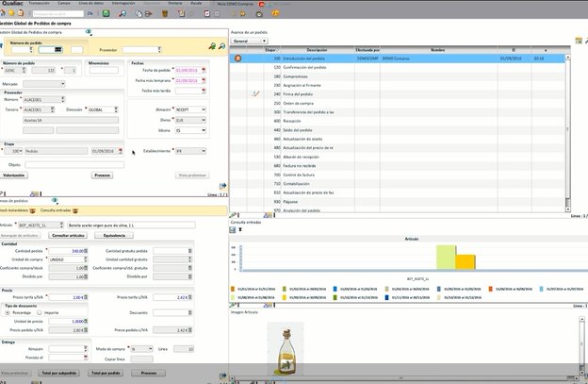This screenshot has width=588, height=384.
Task: Open the Ventana menu
Action: point(175,3)
